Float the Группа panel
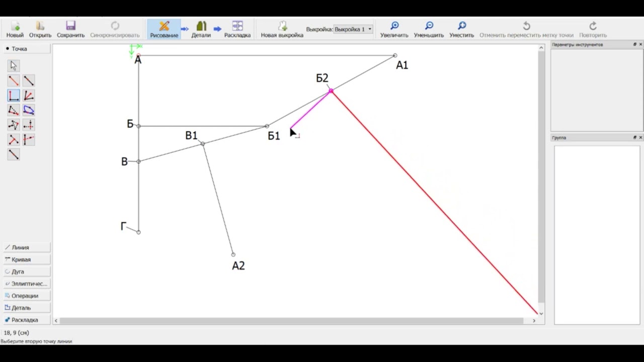The image size is (644, 362). click(x=635, y=137)
